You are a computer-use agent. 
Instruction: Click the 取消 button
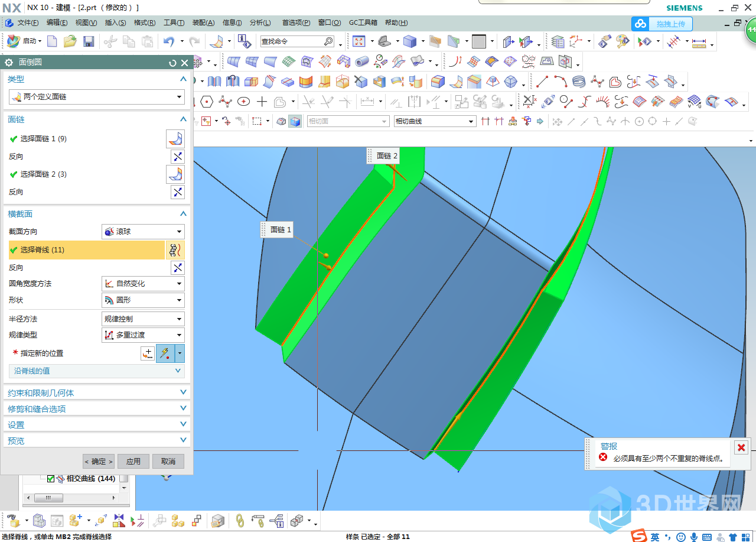pyautogui.click(x=168, y=462)
